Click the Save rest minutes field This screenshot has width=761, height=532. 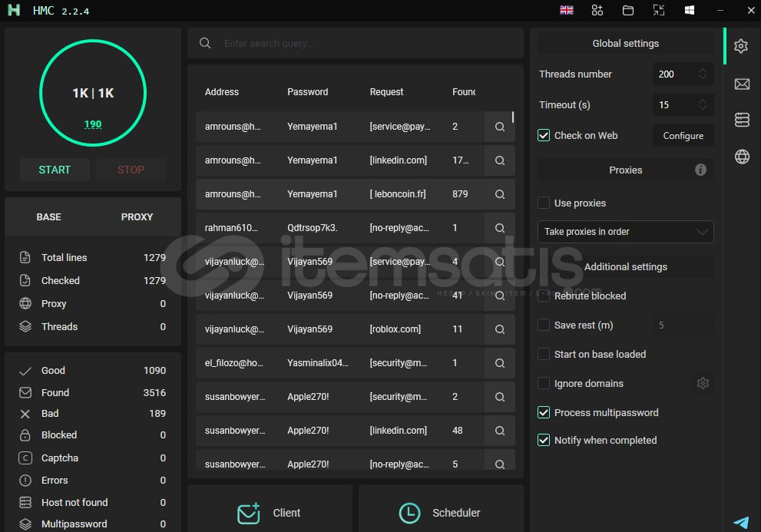683,325
